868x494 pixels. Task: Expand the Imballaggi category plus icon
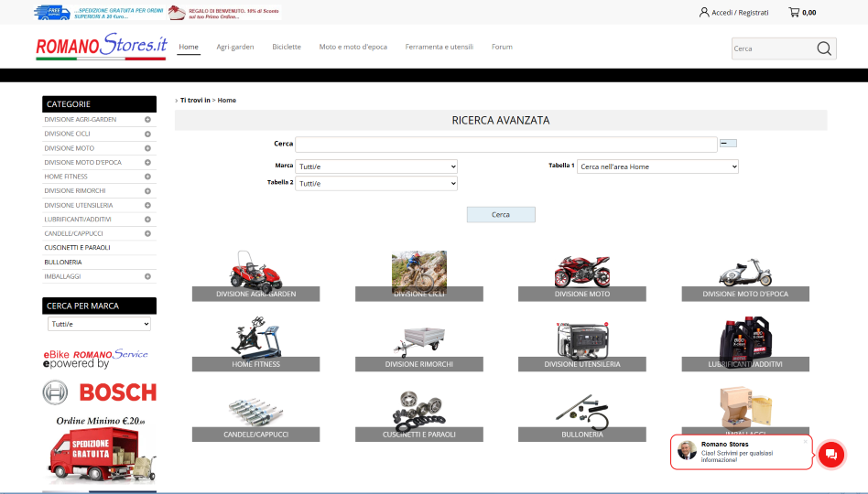pyautogui.click(x=147, y=276)
